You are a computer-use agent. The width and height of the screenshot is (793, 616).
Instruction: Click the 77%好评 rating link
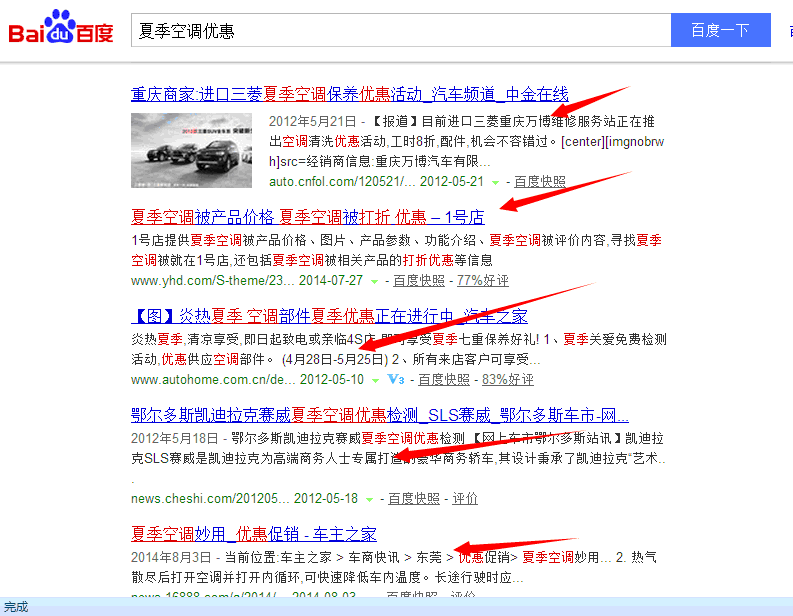coord(482,281)
